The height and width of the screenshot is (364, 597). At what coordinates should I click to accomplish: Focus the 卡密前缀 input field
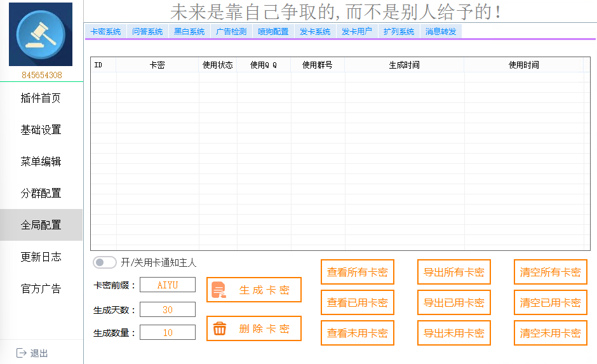[x=168, y=285]
